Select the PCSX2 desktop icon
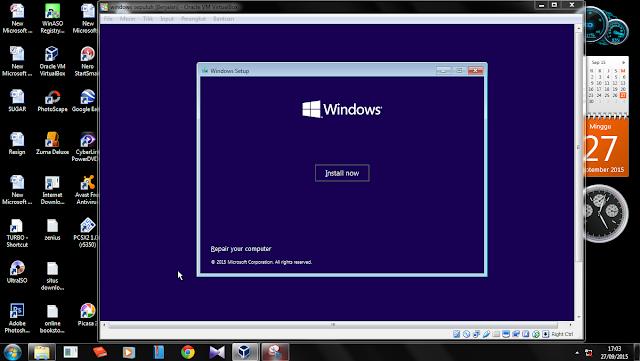 tap(86, 233)
